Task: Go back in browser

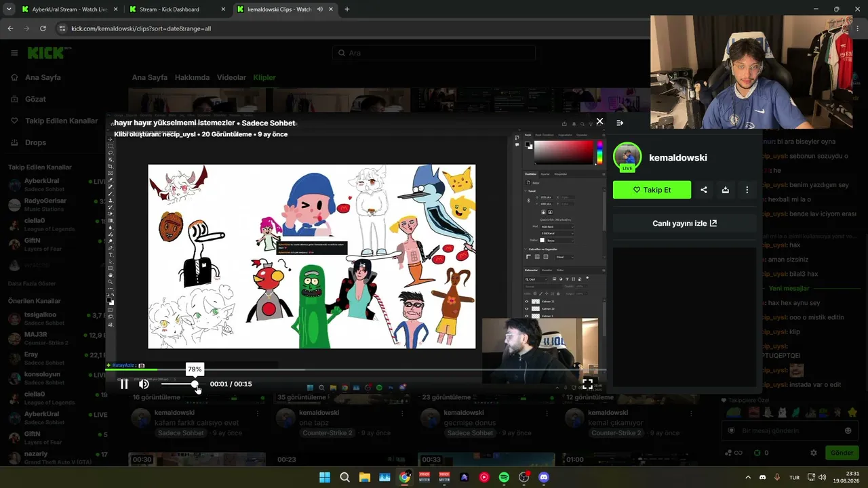Action: pyautogui.click(x=10, y=28)
